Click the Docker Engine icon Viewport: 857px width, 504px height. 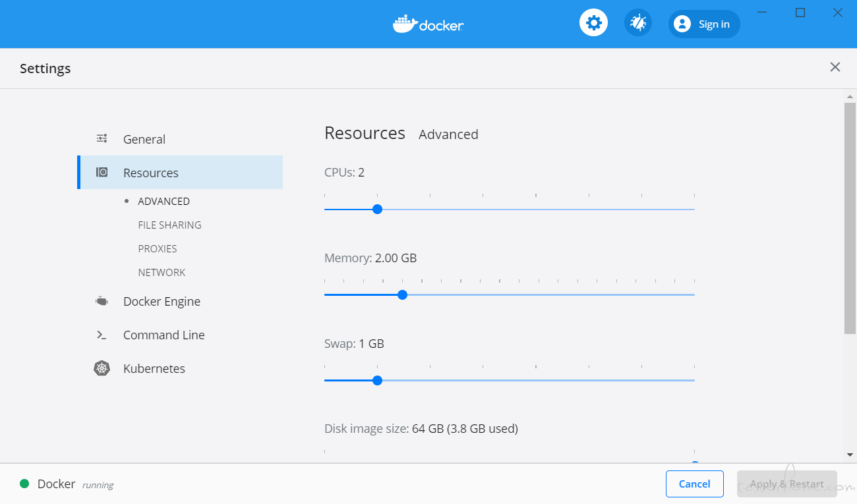coord(102,301)
